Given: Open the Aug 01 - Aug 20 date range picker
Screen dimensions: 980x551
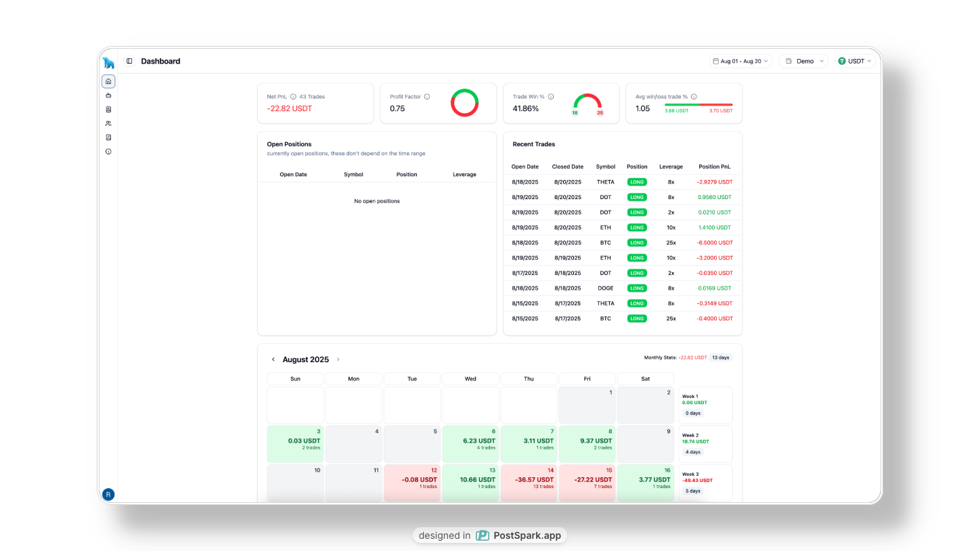Looking at the screenshot, I should click(x=740, y=61).
